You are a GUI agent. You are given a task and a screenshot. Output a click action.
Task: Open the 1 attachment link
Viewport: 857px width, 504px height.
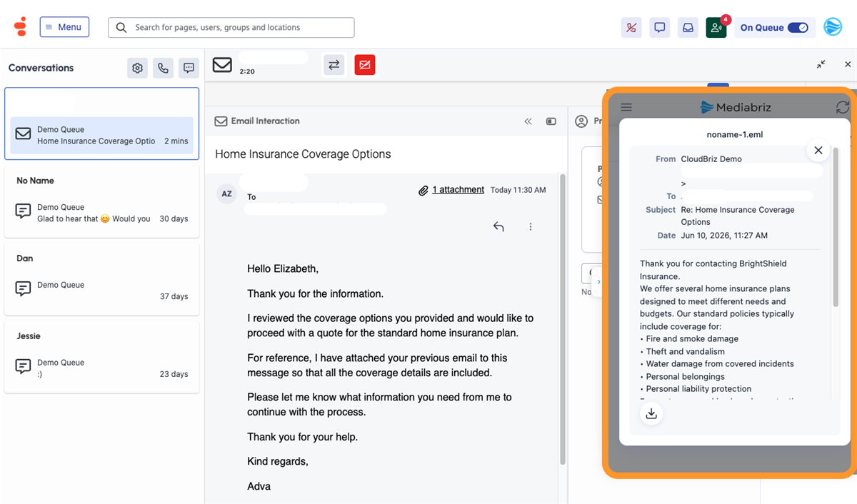(x=458, y=190)
